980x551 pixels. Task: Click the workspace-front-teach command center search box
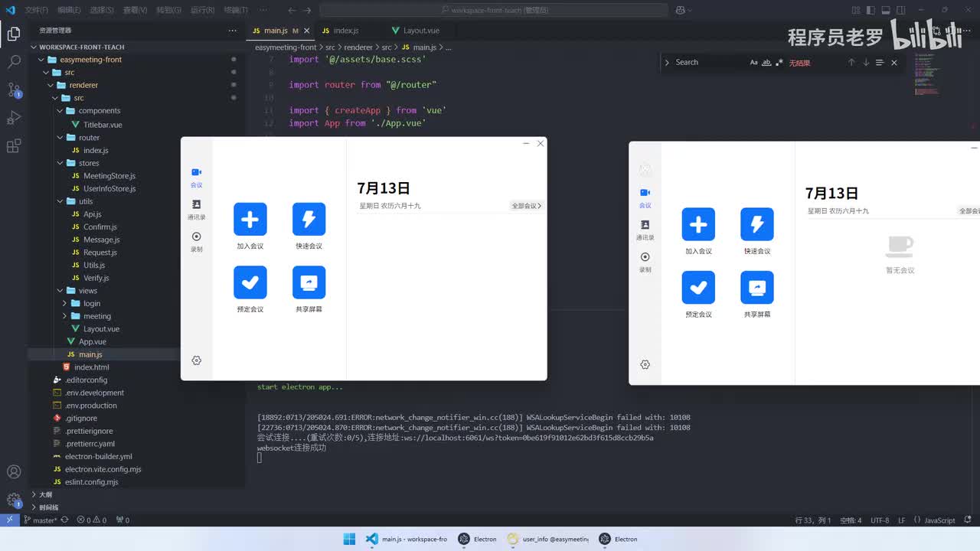(x=494, y=10)
